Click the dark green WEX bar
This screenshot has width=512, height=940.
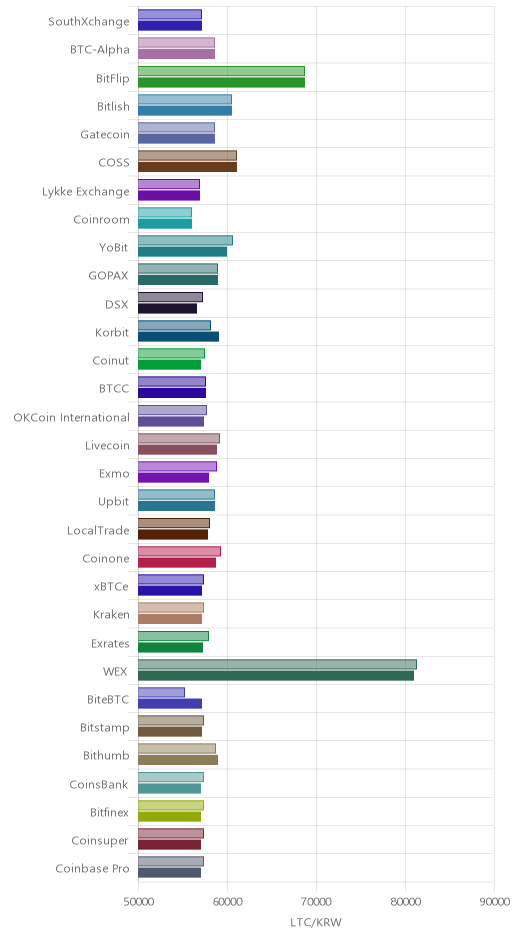[x=276, y=676]
